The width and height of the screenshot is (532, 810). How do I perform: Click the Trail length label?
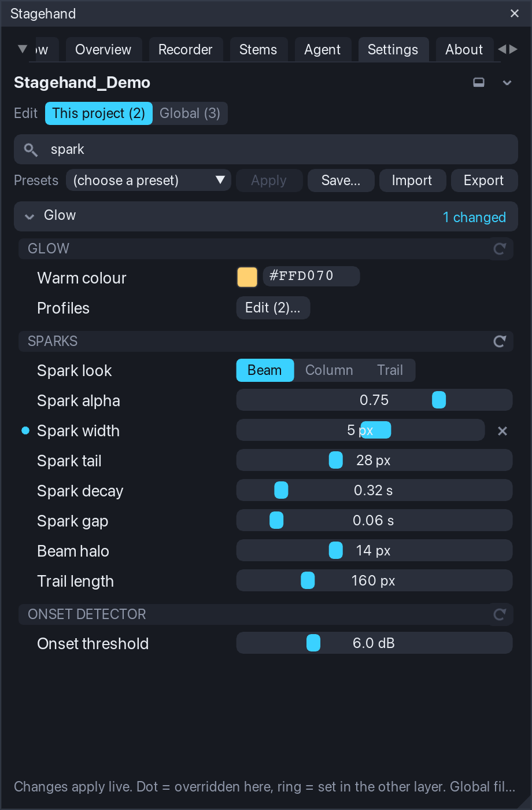coord(76,581)
